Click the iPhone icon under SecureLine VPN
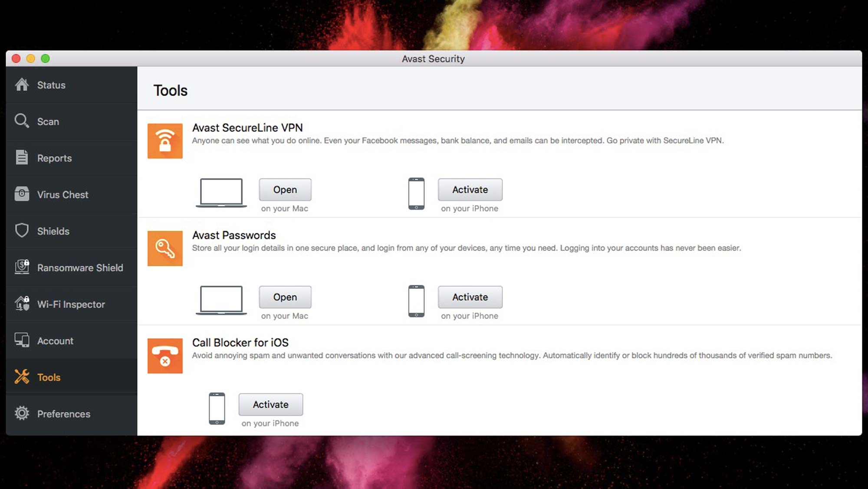 click(416, 194)
